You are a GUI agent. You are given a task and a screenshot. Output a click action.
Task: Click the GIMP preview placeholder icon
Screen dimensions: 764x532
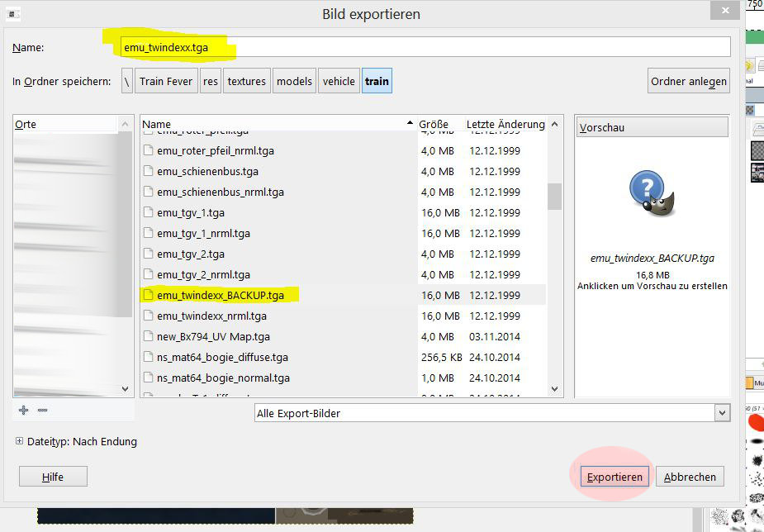click(x=652, y=193)
